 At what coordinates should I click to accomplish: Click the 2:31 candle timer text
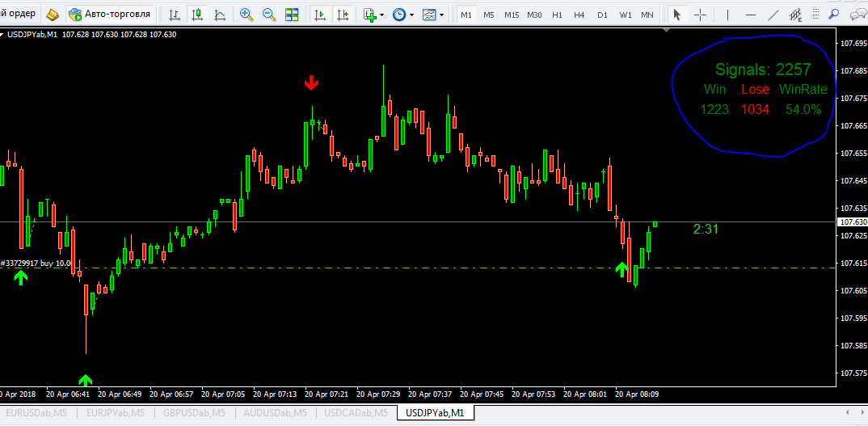pos(706,229)
